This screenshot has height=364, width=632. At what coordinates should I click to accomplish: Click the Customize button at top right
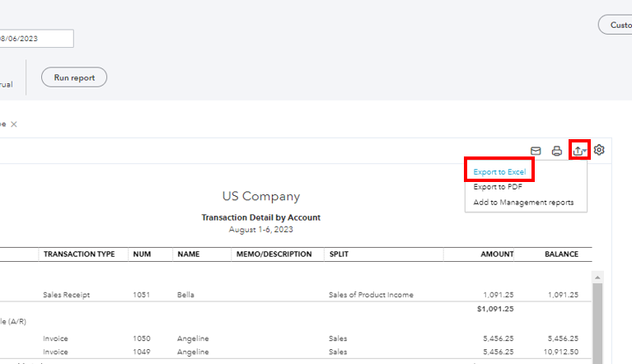click(615, 25)
